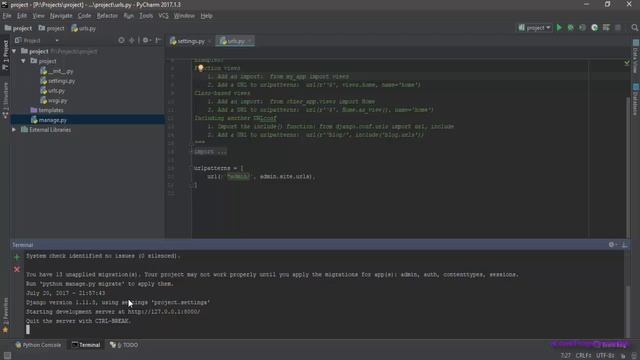Close the urls.py editor tab
This screenshot has width=640, height=360.
(x=250, y=41)
